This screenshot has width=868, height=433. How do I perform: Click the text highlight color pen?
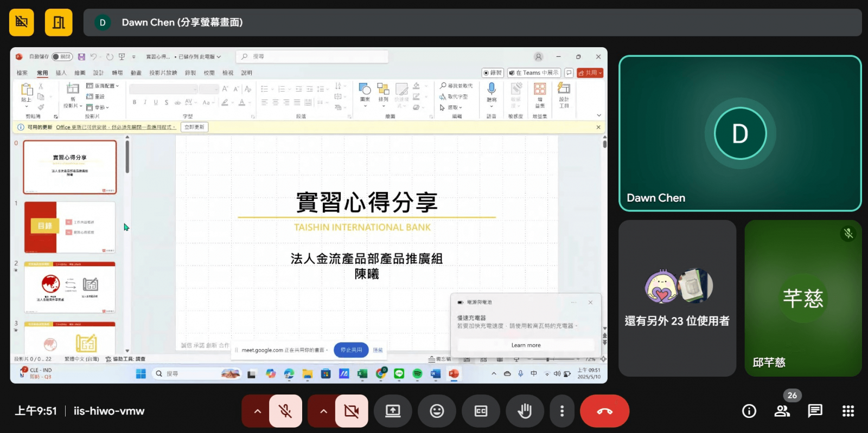click(x=225, y=102)
